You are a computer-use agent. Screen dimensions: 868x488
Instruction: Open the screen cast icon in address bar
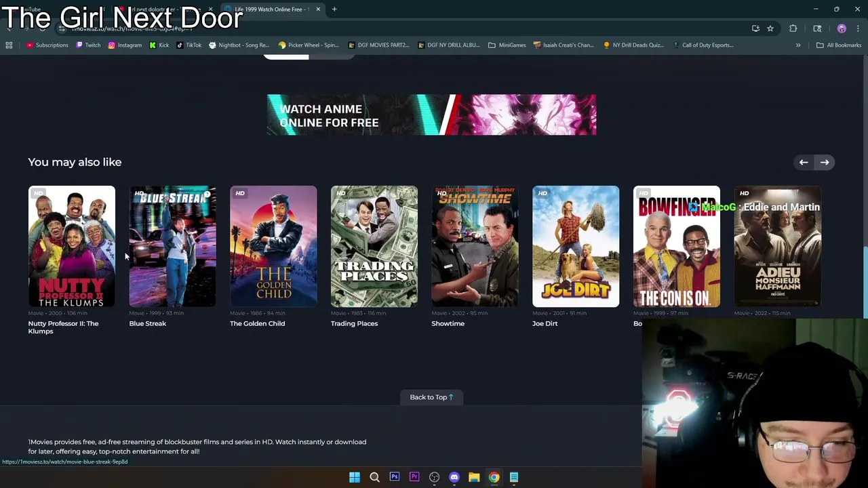755,28
